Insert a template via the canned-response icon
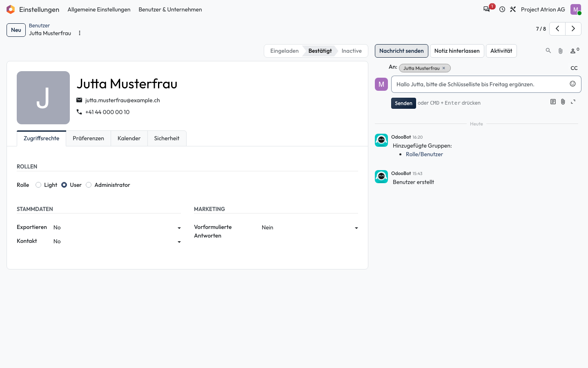 click(553, 102)
